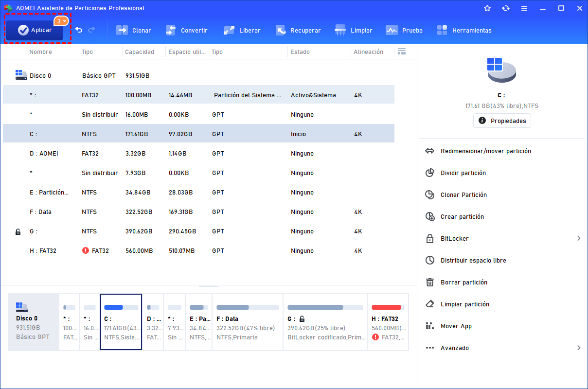Select the Disco 0 row in list

(198, 76)
